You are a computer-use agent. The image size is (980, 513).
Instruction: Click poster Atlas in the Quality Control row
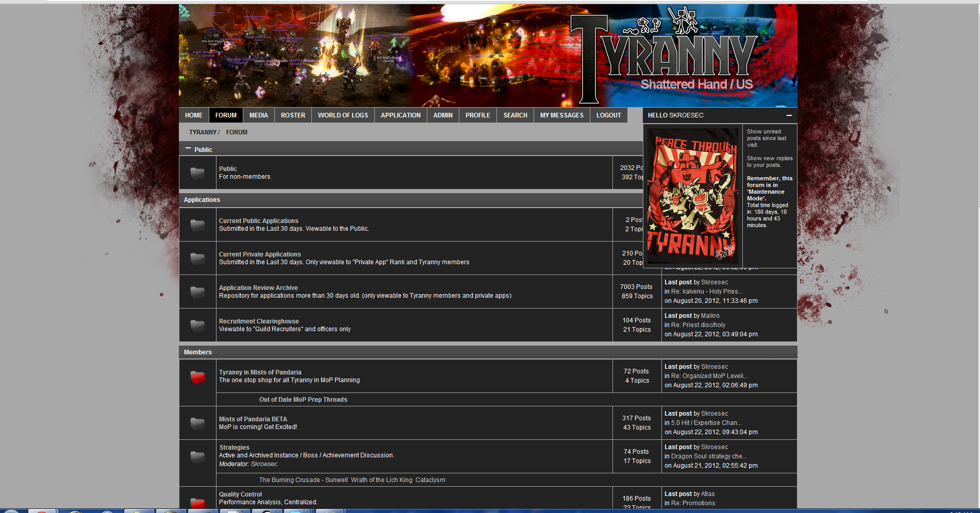pos(708,494)
